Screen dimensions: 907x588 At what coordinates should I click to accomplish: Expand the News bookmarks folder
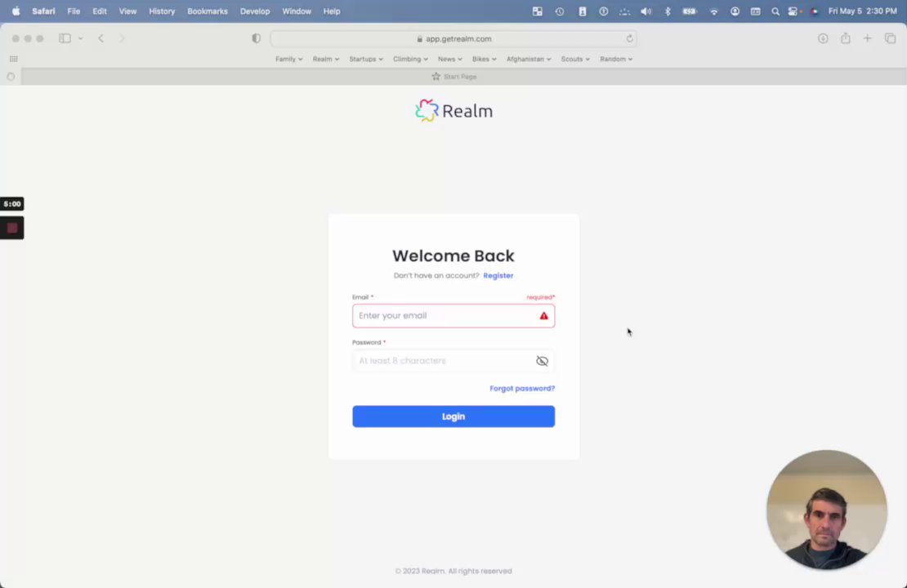pyautogui.click(x=449, y=59)
